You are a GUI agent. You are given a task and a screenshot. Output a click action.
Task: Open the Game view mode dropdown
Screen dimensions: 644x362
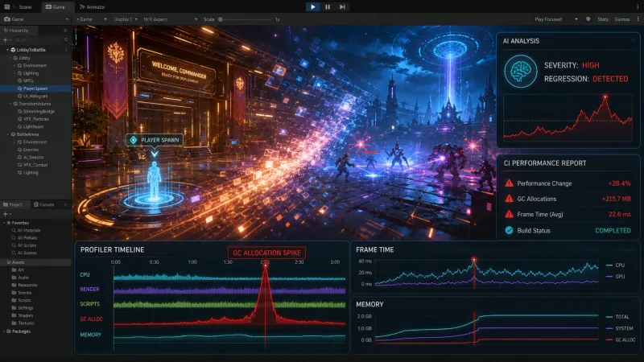point(92,19)
